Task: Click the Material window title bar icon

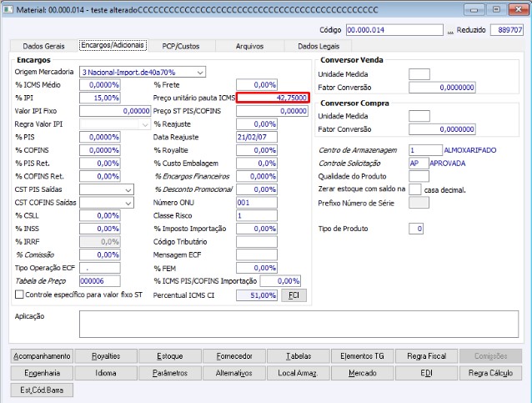Action: pyautogui.click(x=8, y=9)
